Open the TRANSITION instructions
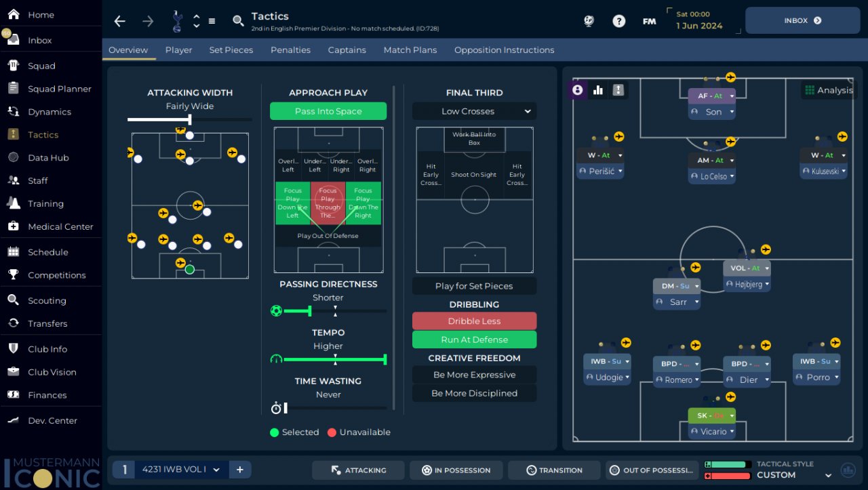The height and width of the screenshot is (490, 868). [554, 470]
